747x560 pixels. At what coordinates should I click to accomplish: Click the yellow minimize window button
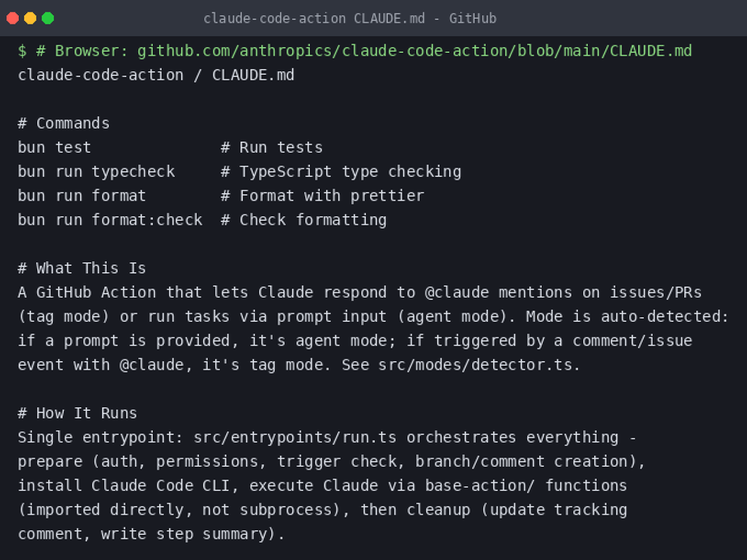[x=30, y=18]
